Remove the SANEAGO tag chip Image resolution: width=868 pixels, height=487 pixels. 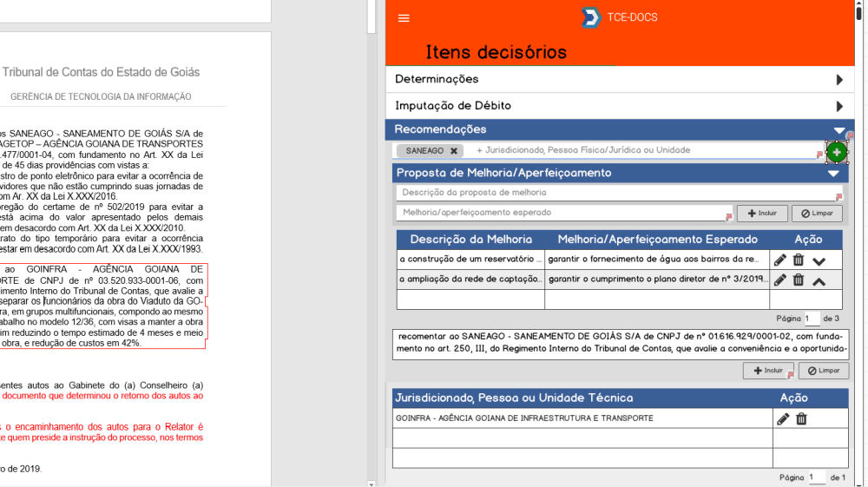pyautogui.click(x=454, y=151)
